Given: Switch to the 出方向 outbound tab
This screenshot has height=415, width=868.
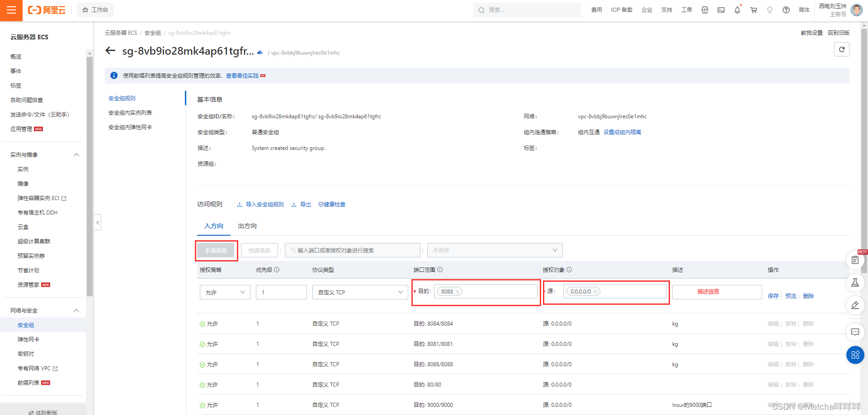Looking at the screenshot, I should coord(247,226).
